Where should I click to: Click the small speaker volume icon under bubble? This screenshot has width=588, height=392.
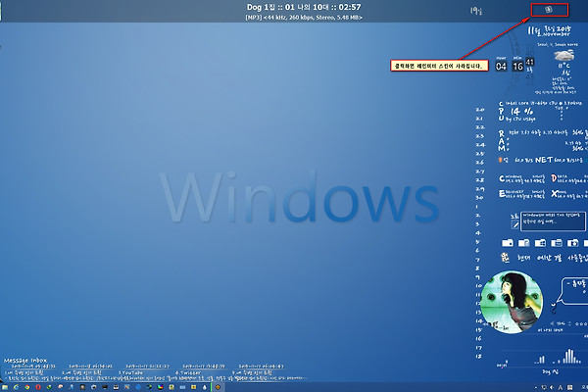[553, 323]
